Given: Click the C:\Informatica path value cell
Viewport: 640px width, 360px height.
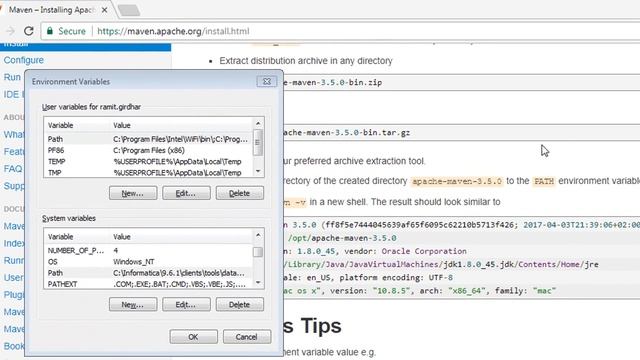Looking at the screenshot, I should 179,273.
